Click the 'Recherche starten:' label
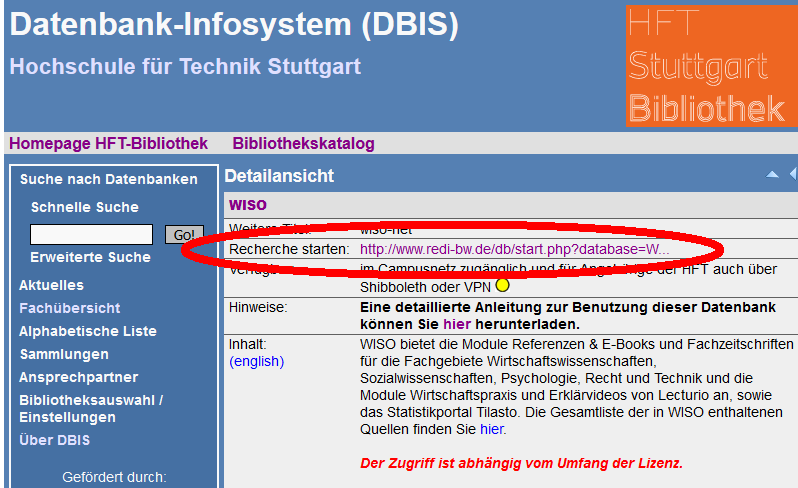 (289, 249)
